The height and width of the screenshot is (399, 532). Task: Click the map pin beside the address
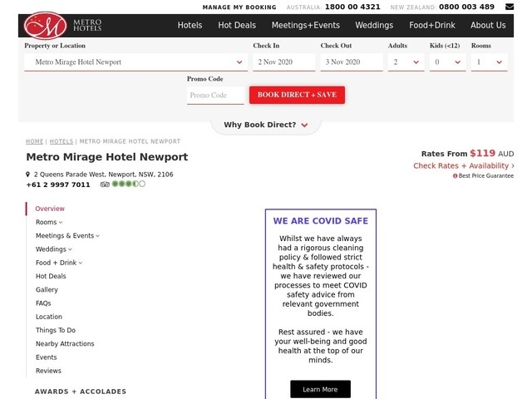(x=27, y=175)
